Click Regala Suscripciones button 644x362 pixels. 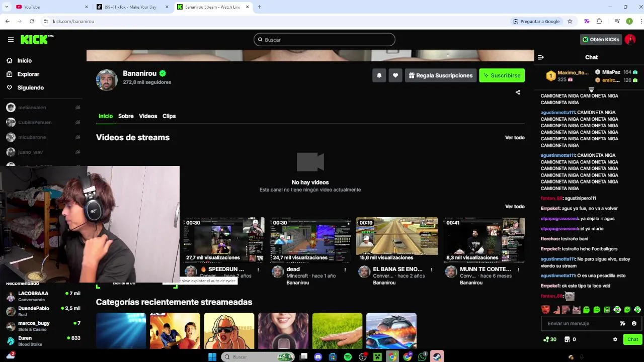click(441, 75)
